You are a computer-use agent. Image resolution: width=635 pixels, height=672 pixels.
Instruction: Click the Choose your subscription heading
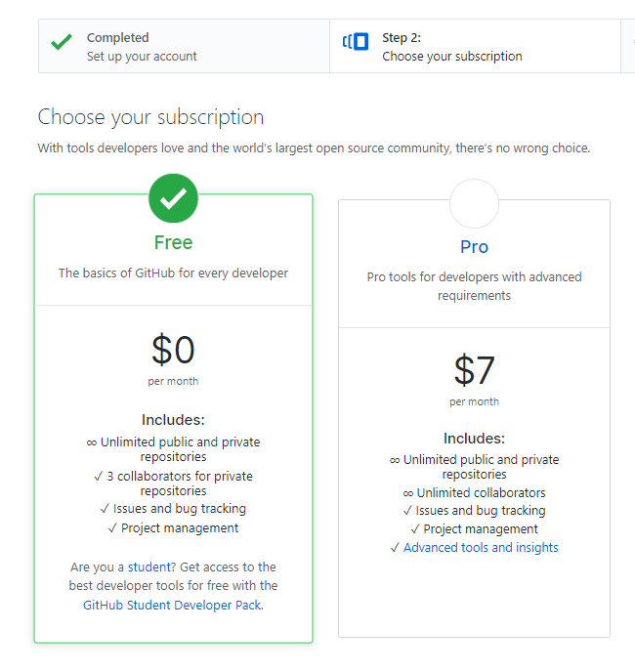click(x=150, y=117)
